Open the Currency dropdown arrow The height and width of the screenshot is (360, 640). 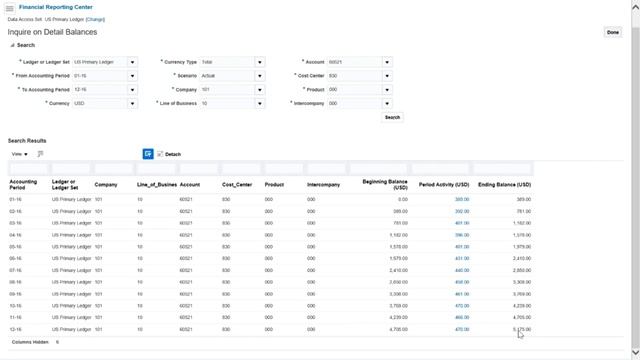[132, 104]
